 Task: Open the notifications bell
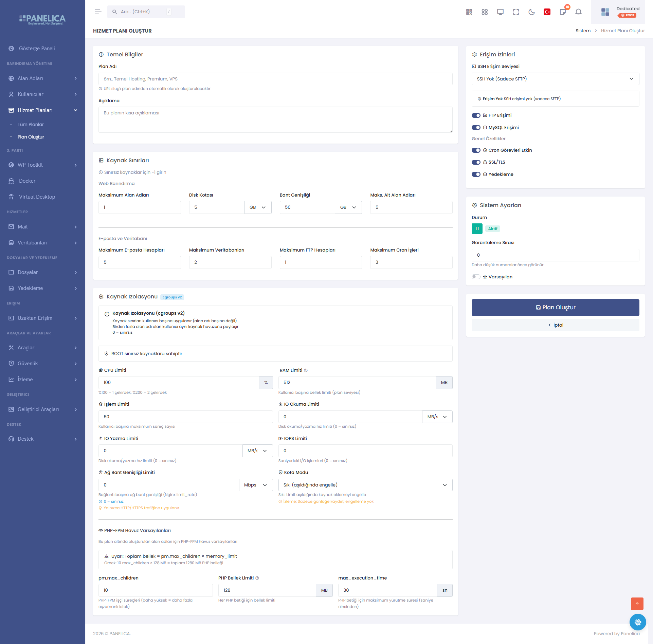pos(578,12)
